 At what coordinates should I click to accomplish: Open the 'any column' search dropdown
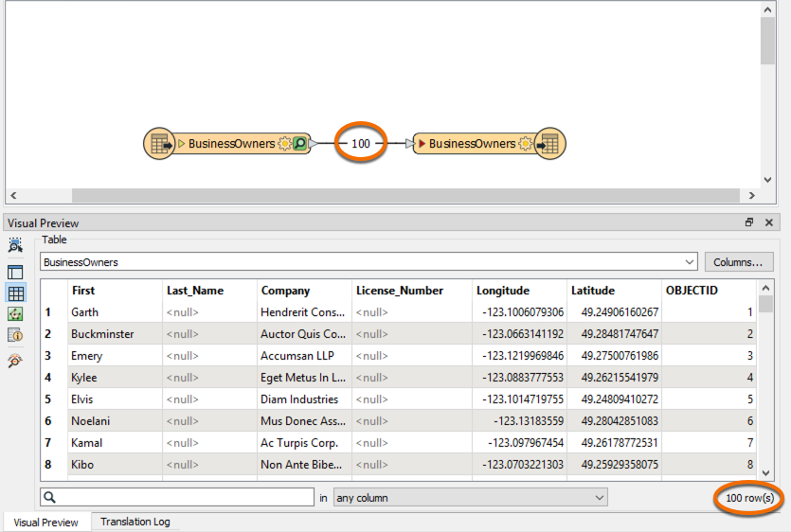click(470, 498)
